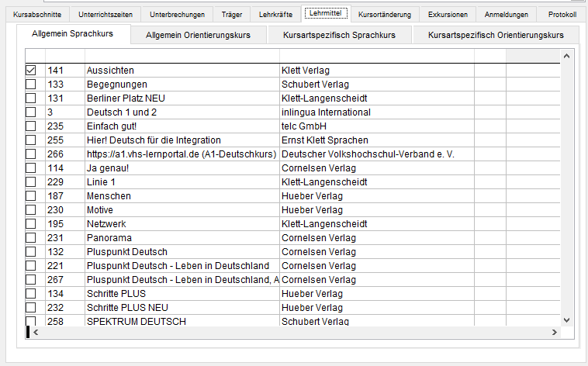Go to the Lehrkräfte tab
The image size is (588, 366).
point(275,15)
